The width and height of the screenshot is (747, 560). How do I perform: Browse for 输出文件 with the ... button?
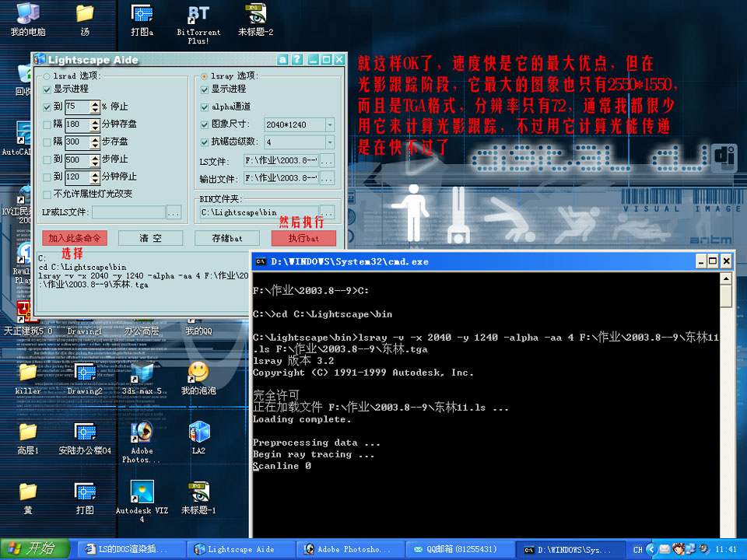pos(327,179)
